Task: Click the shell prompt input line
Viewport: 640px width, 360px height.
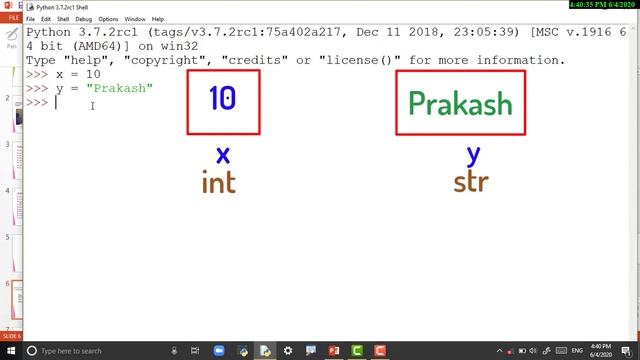Action: click(327, 103)
